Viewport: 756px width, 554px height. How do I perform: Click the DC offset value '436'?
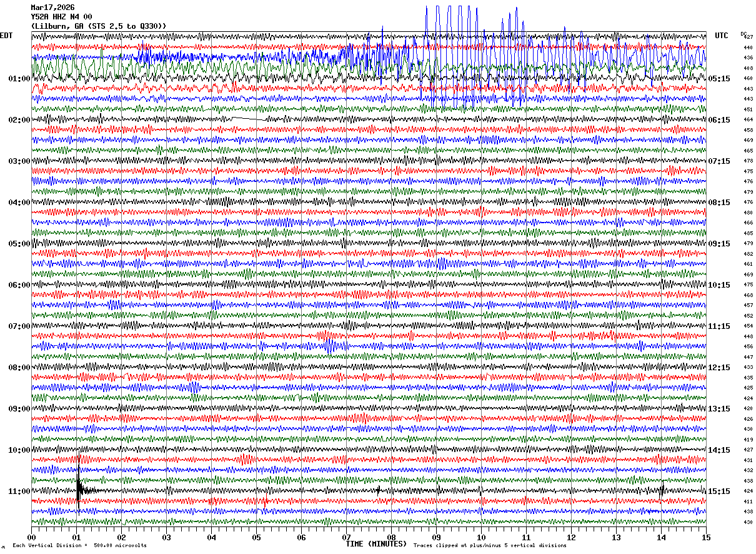pos(748,58)
